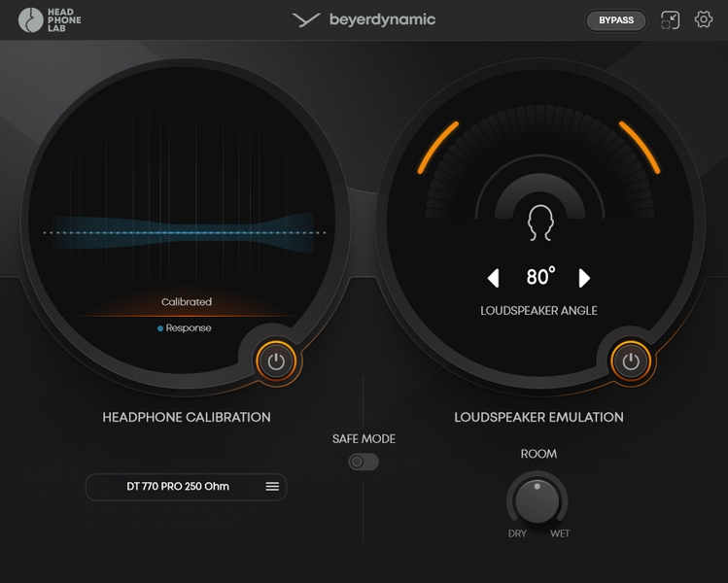Click the Headphone Lab logo
The image size is (728, 583).
pos(51,20)
